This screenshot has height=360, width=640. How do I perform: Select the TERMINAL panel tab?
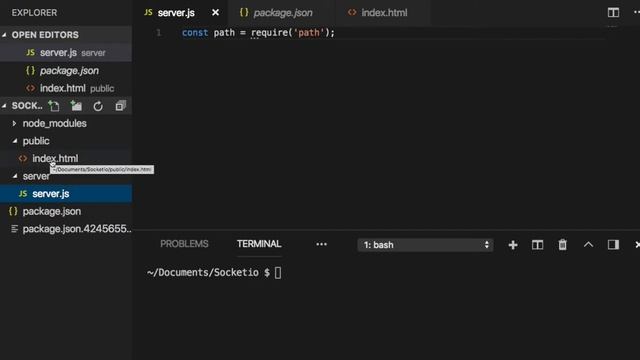click(259, 244)
